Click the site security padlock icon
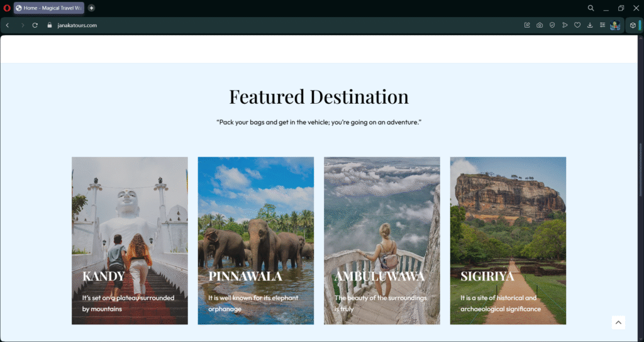644x342 pixels. [x=50, y=25]
